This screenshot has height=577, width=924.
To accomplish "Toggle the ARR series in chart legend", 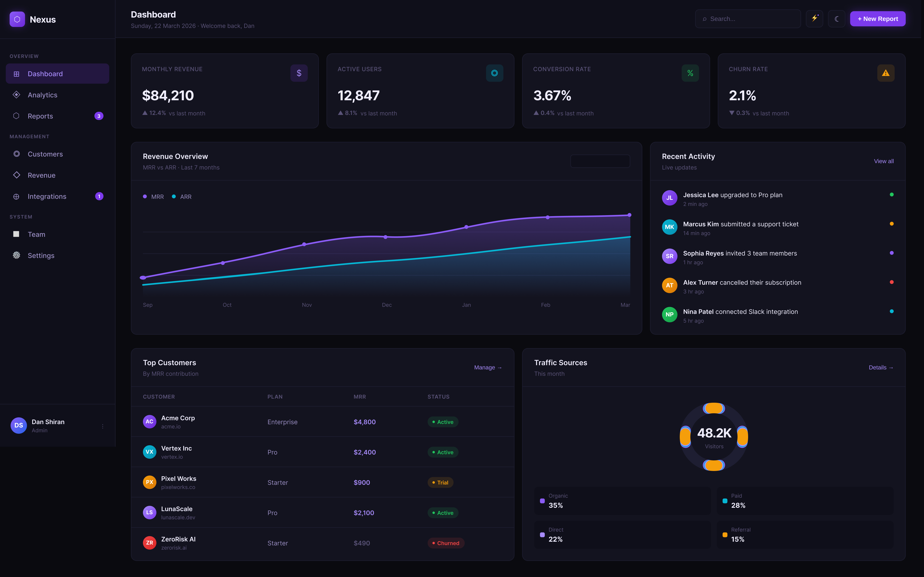I will (182, 196).
